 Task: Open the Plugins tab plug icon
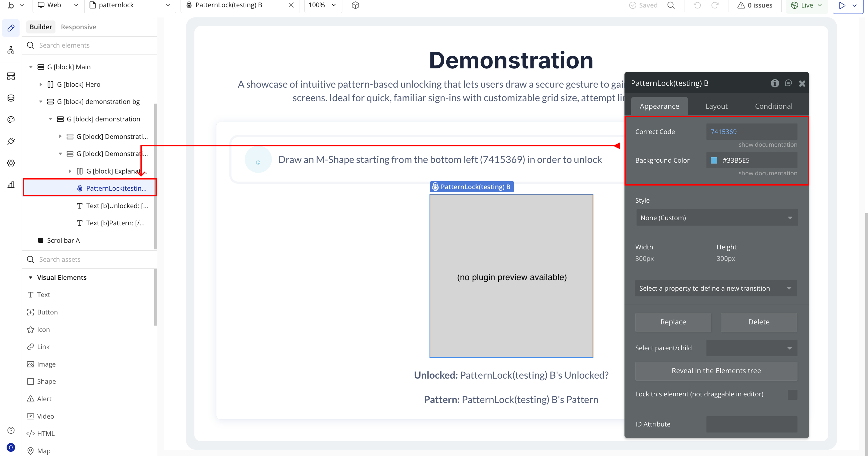(x=11, y=141)
